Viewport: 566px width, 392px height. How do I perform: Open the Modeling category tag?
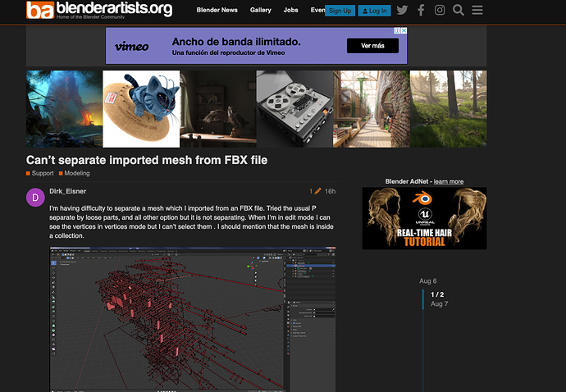pyautogui.click(x=75, y=173)
